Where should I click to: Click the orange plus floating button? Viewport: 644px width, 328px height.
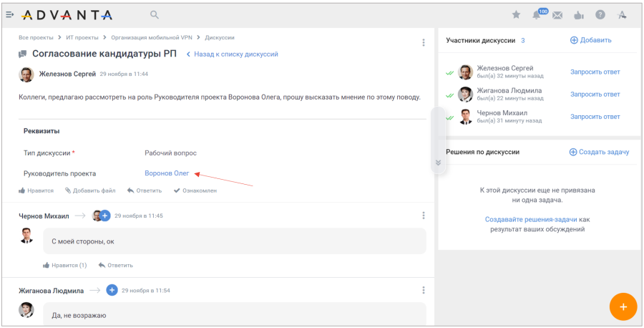coord(623,307)
